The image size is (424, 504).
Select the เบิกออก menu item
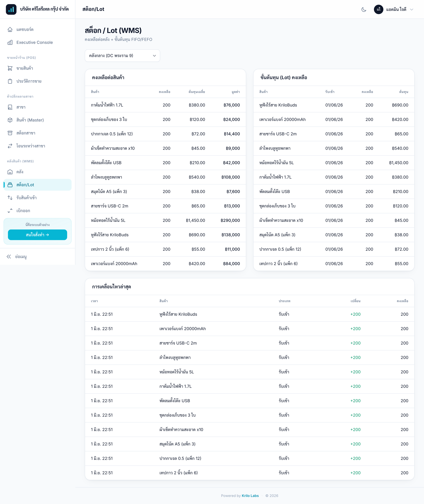[38, 211]
